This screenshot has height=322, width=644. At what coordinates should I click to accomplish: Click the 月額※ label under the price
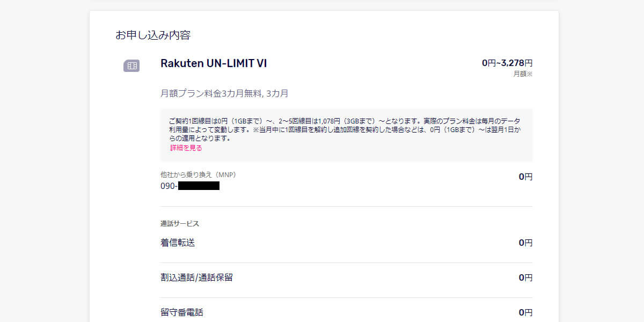coord(523,74)
